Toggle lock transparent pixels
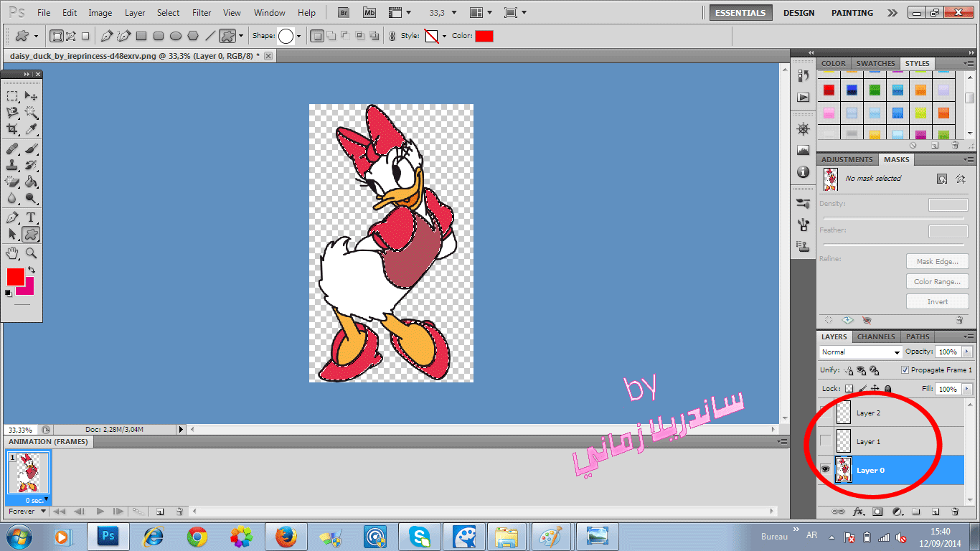Viewport: 980px width, 551px height. click(x=849, y=388)
